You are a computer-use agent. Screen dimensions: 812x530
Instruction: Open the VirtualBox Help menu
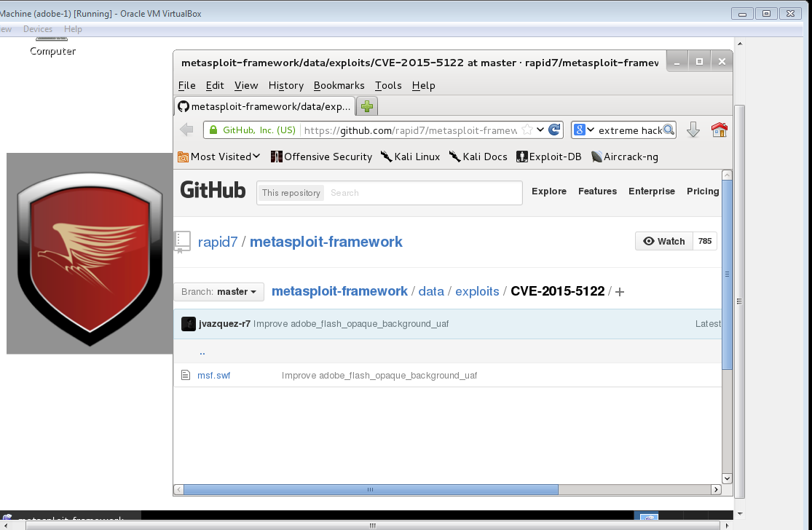tap(73, 29)
